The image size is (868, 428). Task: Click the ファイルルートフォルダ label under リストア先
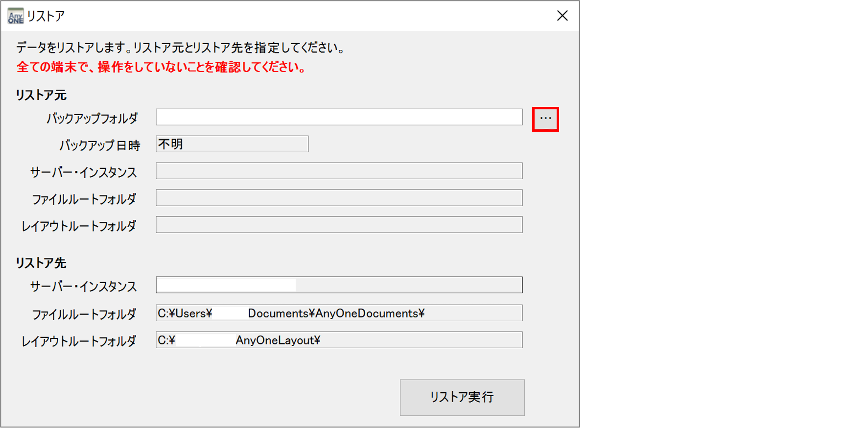(84, 314)
